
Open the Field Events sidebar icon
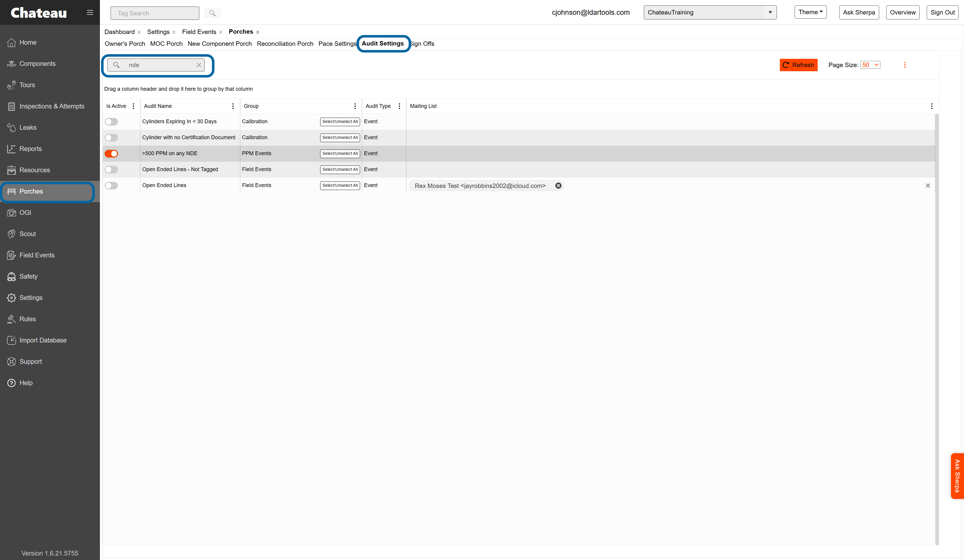point(12,255)
